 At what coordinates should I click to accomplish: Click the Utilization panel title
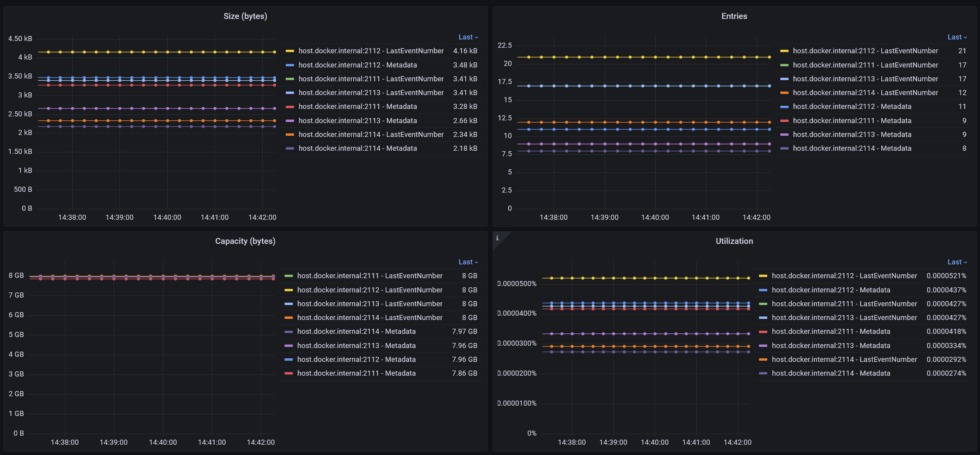[734, 241]
